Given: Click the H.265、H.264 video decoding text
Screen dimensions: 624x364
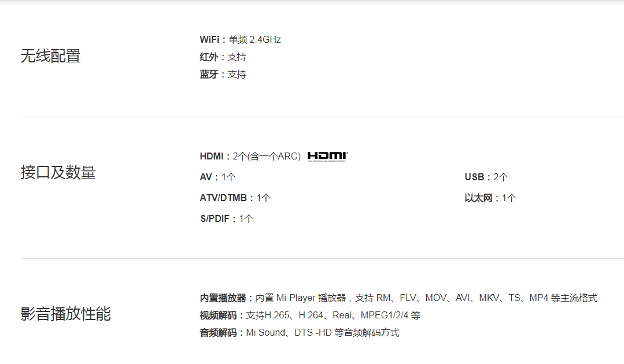Looking at the screenshot, I should 333,315.
